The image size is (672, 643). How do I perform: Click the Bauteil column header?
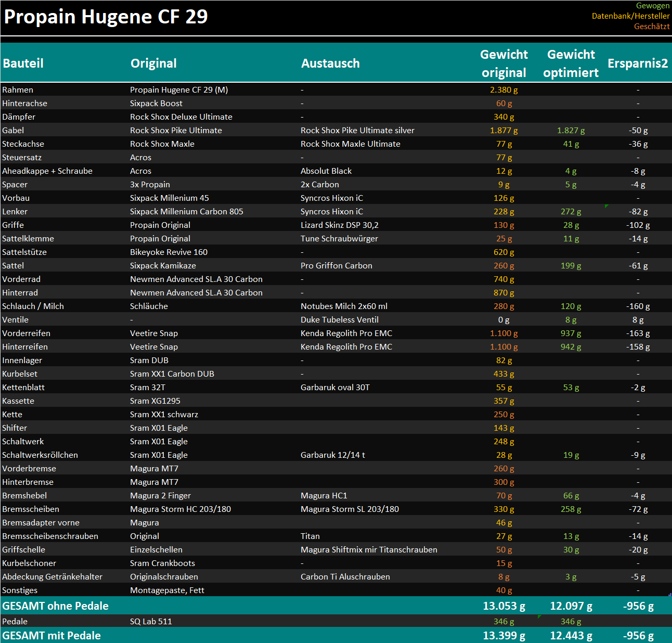pyautogui.click(x=23, y=63)
